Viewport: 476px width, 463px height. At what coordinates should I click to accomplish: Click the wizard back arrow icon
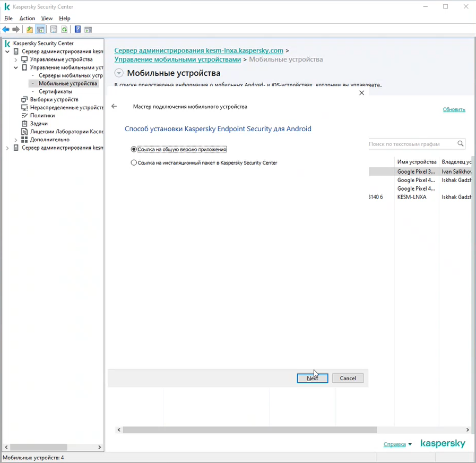pyautogui.click(x=114, y=106)
